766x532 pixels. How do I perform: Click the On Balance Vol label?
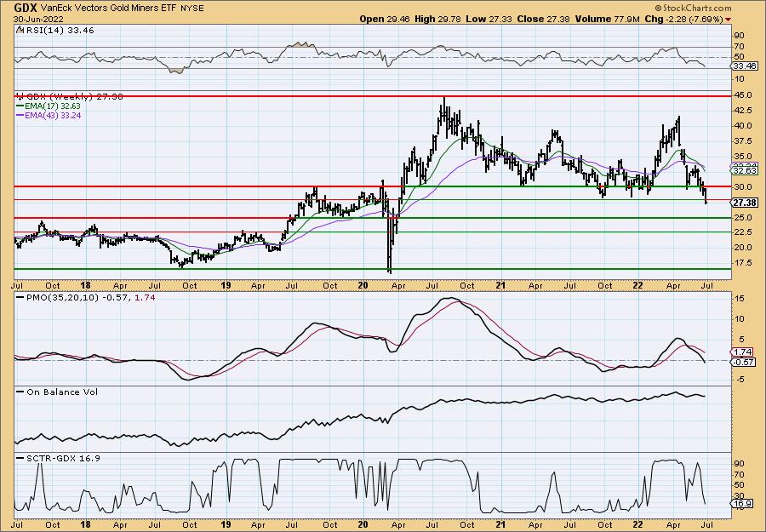tap(57, 392)
